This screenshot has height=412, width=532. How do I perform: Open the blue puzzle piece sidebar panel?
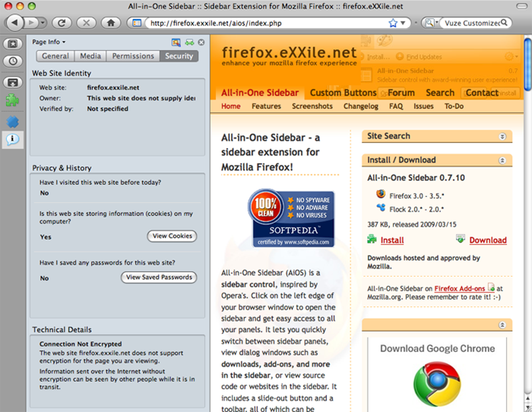[13, 122]
